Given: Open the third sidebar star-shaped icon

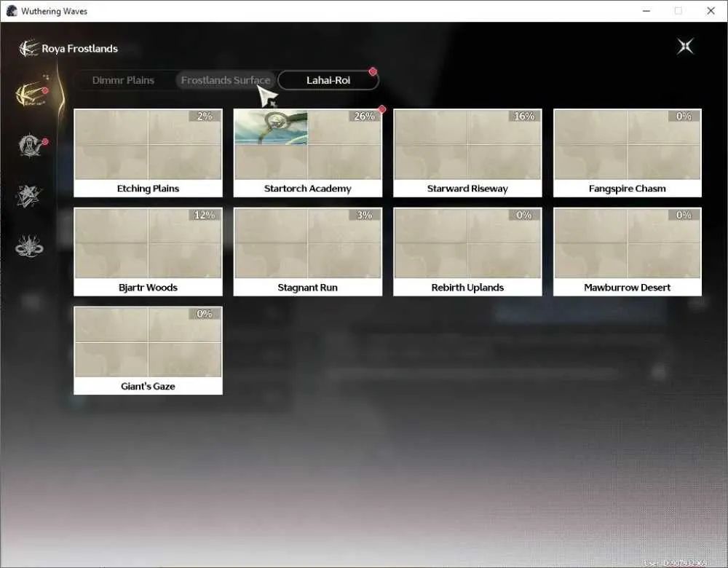Looking at the screenshot, I should coord(29,196).
